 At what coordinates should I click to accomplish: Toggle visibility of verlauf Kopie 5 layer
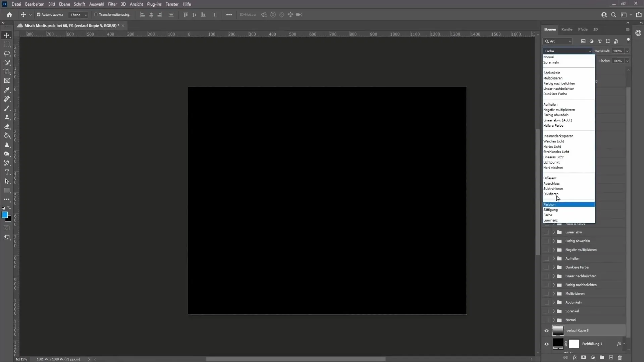546,330
